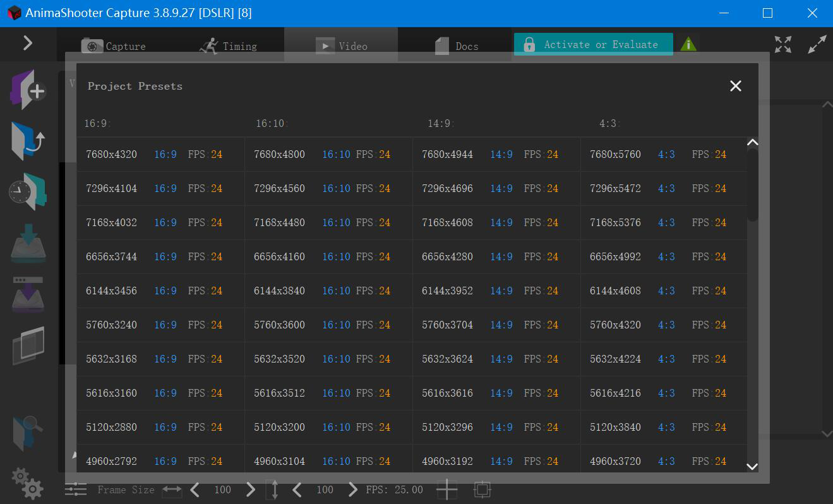Open recent projects clock-folder icon

28,191
